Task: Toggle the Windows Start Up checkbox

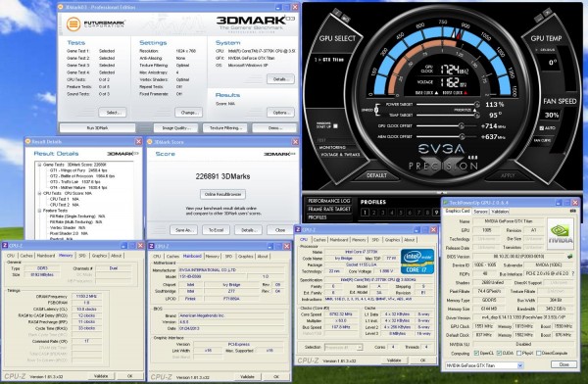Action: pos(335,126)
